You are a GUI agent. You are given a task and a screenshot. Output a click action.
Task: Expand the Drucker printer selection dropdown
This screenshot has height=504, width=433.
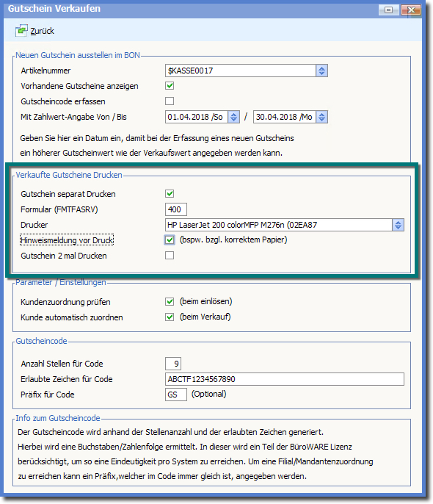tap(398, 225)
